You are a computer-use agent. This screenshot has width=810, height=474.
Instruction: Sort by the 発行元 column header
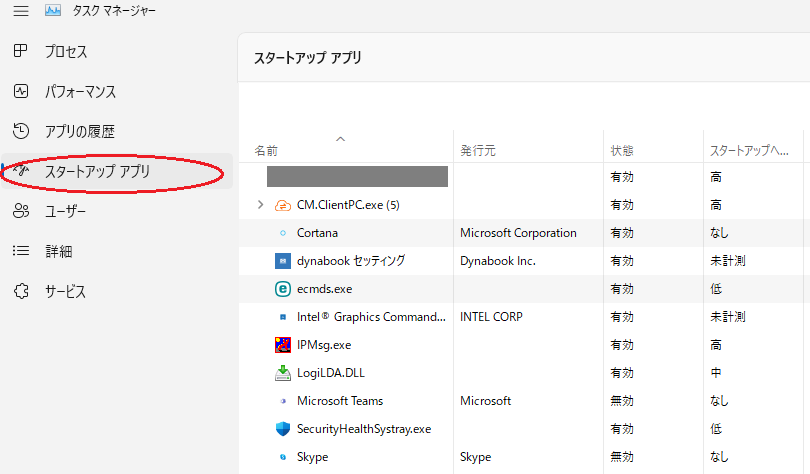(x=478, y=151)
